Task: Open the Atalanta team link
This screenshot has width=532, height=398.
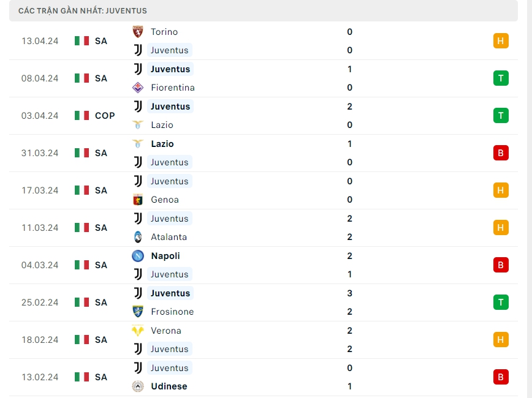Action: 169,237
